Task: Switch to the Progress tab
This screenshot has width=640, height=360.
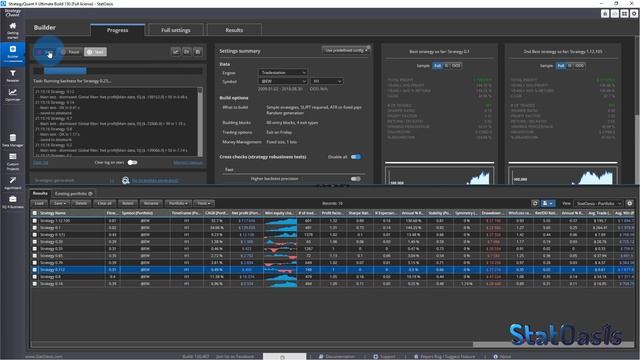Action: click(x=118, y=30)
